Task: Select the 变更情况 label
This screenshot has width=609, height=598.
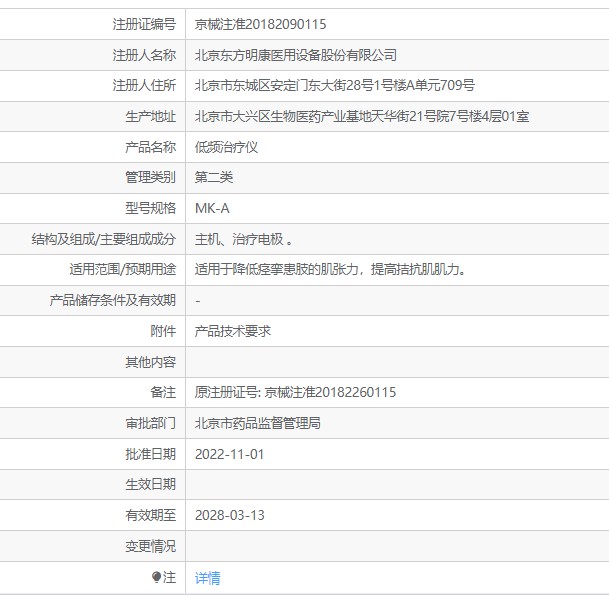Action: (150, 546)
